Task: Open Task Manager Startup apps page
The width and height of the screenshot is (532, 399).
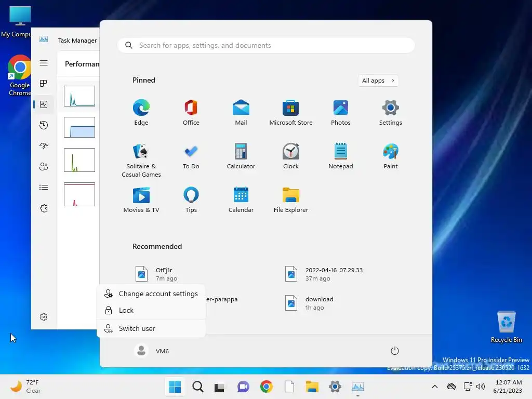Action: tap(44, 146)
